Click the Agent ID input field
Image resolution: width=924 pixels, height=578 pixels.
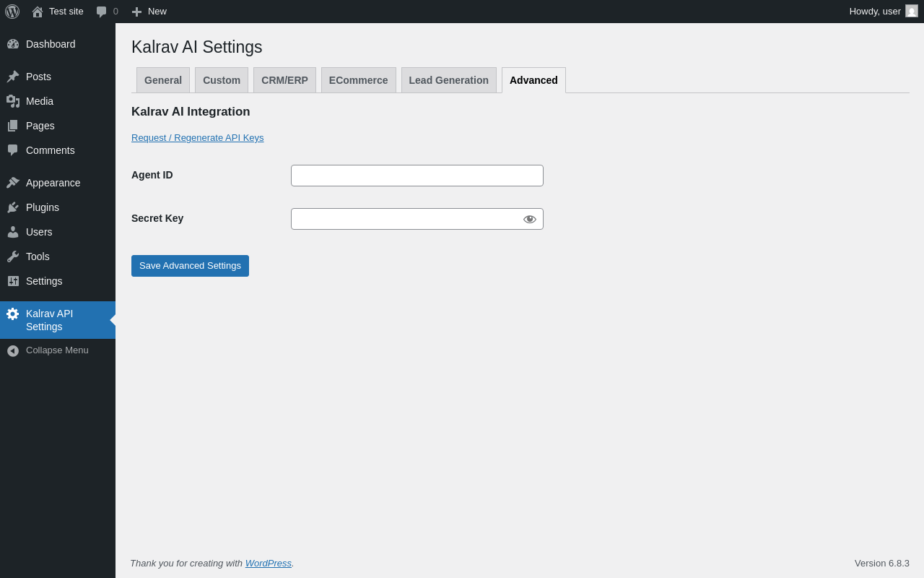click(417, 176)
